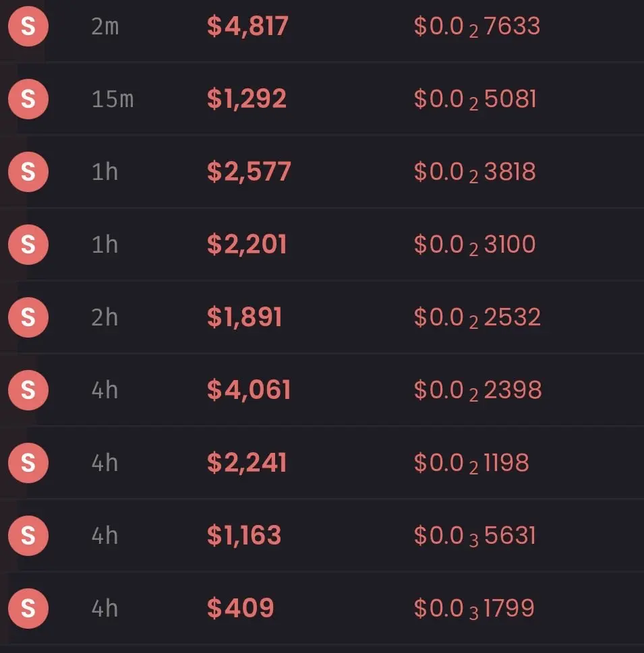Click the price ending in 1198
This screenshot has width=644, height=653.
[471, 463]
